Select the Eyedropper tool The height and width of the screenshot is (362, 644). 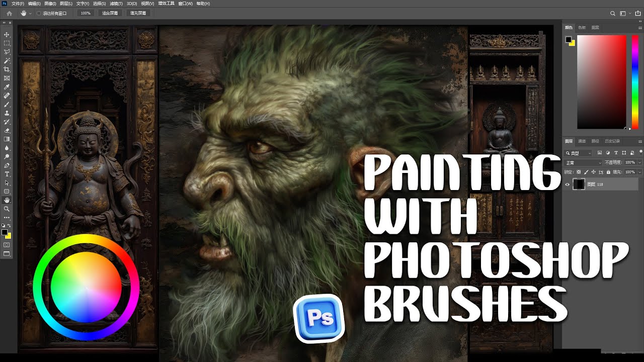7,87
